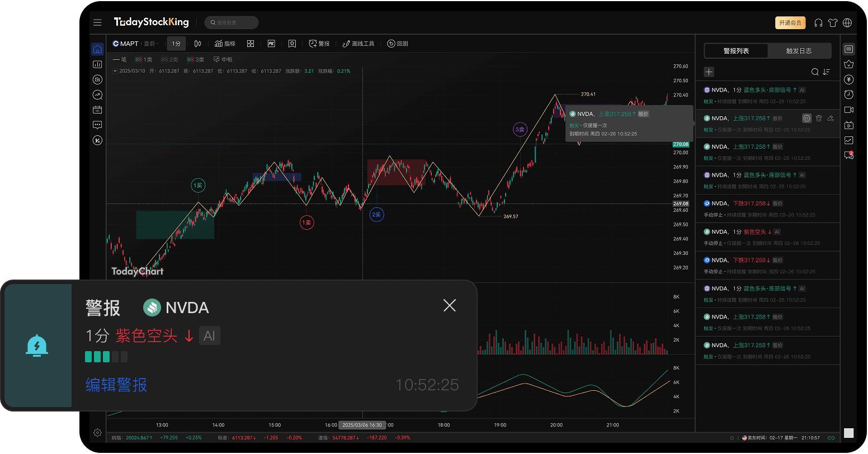Click the 开通会员 membership button

tap(790, 23)
